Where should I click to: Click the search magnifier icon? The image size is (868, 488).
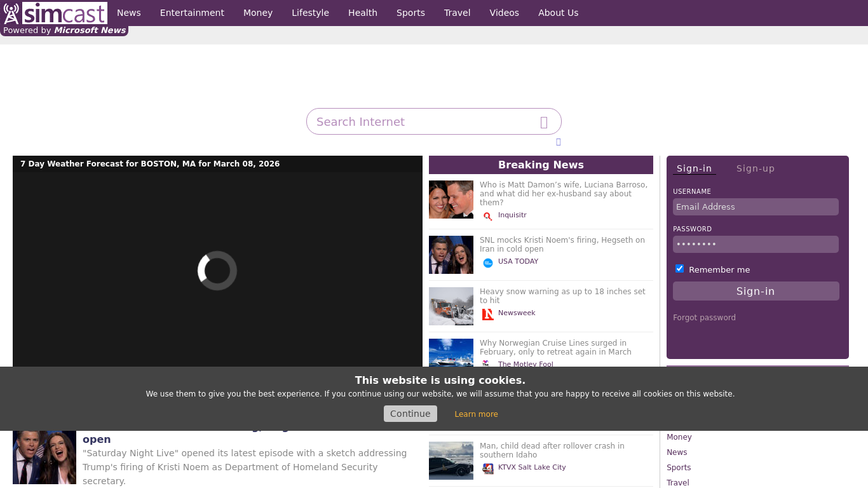tap(544, 122)
